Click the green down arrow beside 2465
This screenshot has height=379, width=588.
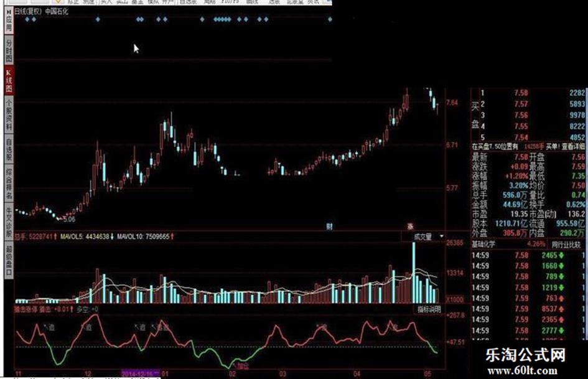coord(561,256)
